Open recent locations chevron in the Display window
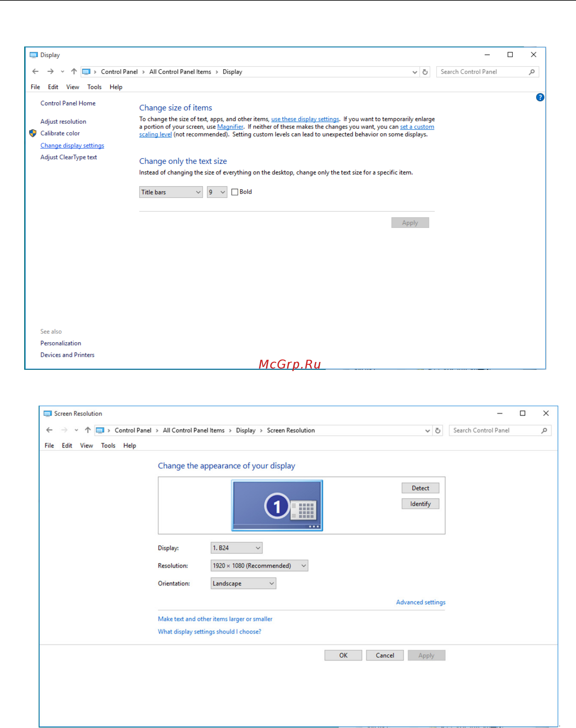576x728 pixels. click(x=63, y=72)
